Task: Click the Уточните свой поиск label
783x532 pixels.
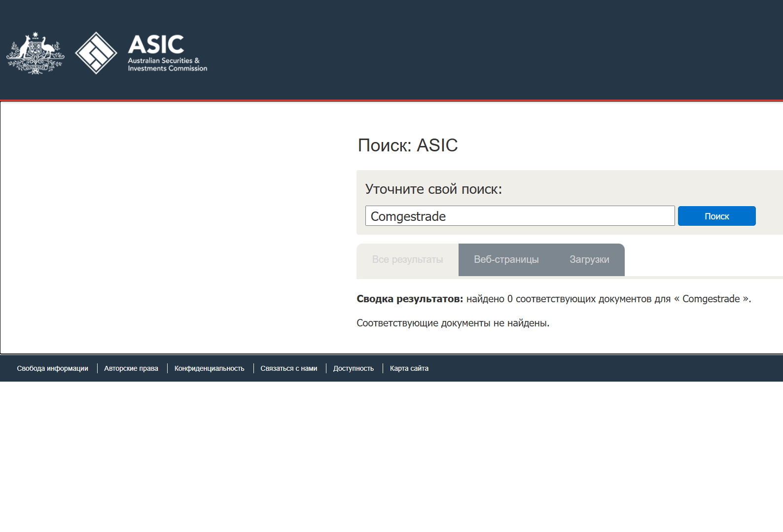Action: click(x=433, y=189)
